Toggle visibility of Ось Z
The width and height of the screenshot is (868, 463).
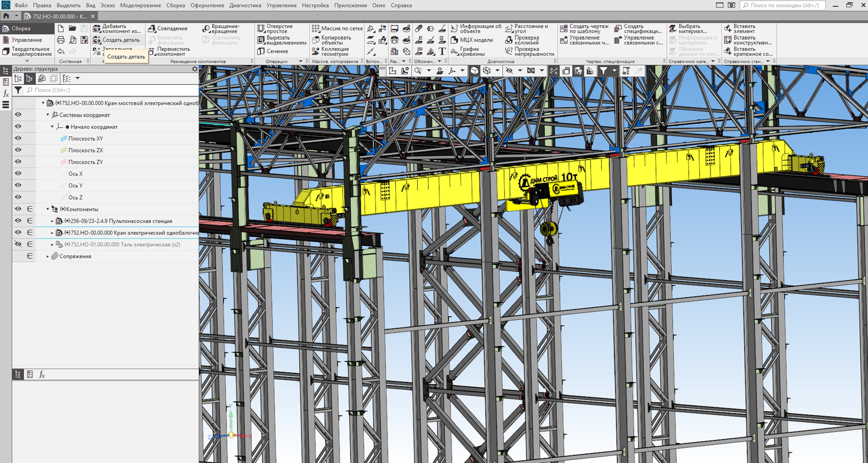click(x=18, y=197)
